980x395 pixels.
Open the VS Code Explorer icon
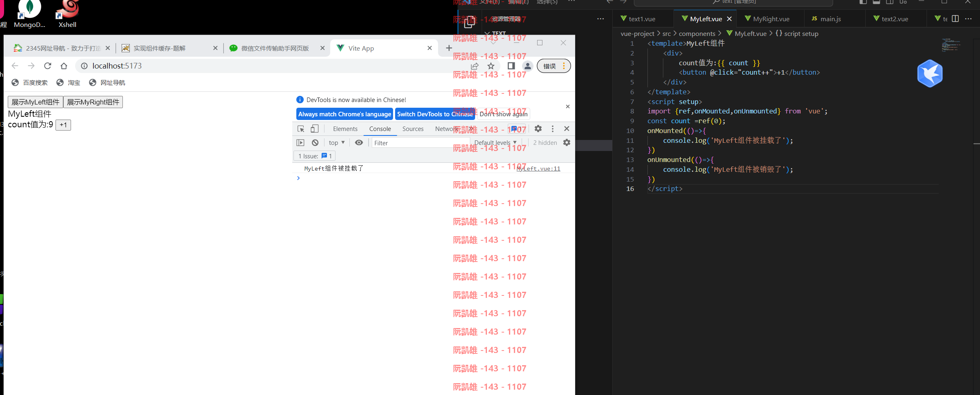coord(469,22)
